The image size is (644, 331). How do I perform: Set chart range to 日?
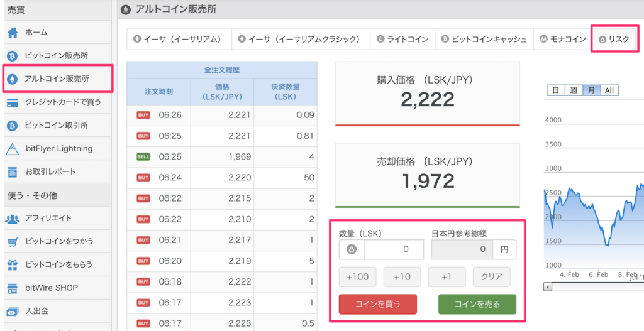[x=556, y=90]
